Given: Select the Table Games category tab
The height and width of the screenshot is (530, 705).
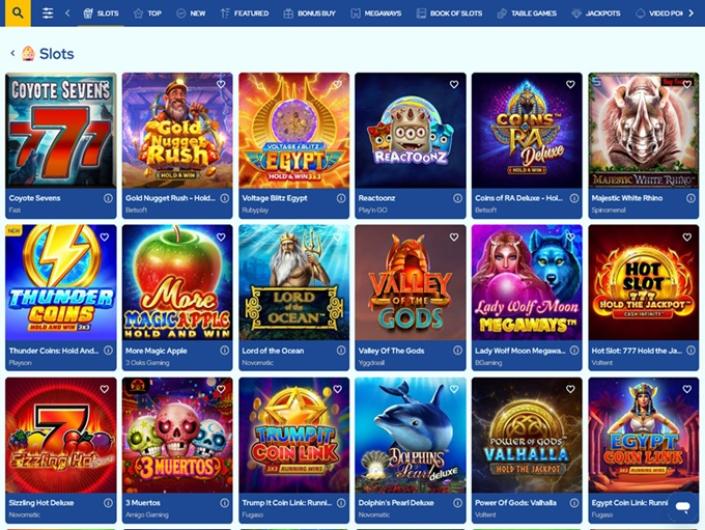Looking at the screenshot, I should pyautogui.click(x=527, y=13).
